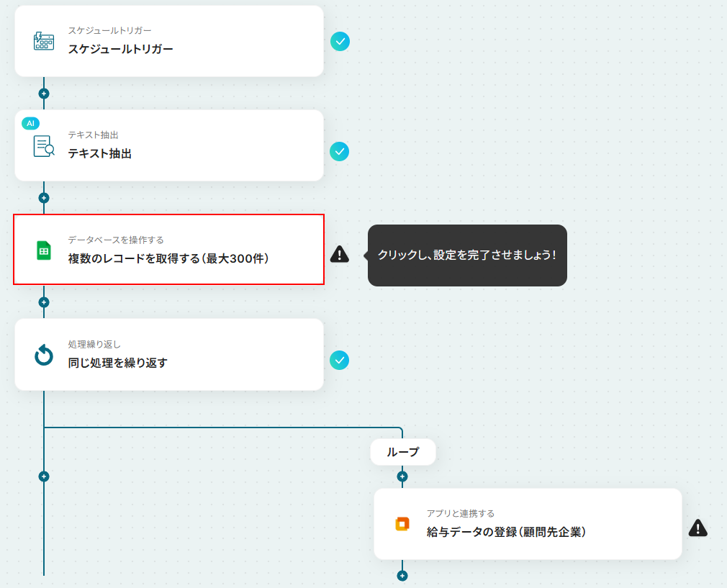The height and width of the screenshot is (588, 727).
Task: Click the アプリと連携する label
Action: (x=461, y=513)
